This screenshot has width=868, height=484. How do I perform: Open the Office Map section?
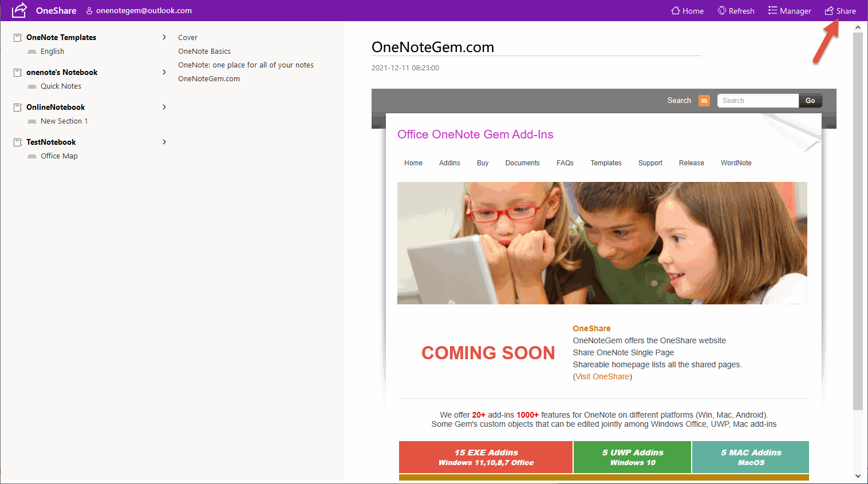[59, 156]
